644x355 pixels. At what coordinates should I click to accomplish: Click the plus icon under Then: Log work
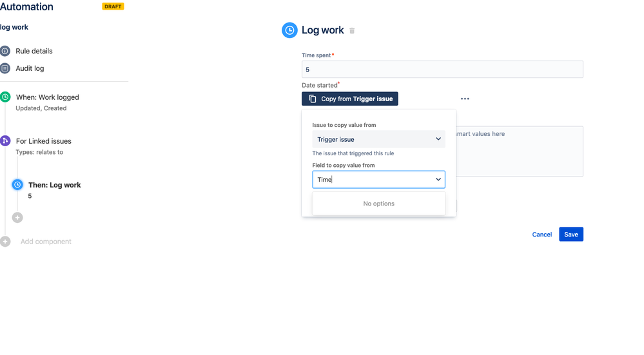[x=17, y=218]
